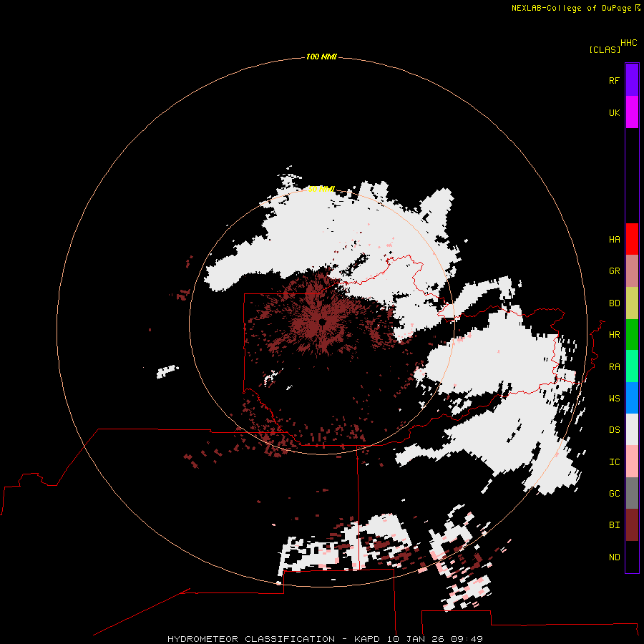Click the white DS legend swatch
This screenshot has height=644, width=644.
632,429
